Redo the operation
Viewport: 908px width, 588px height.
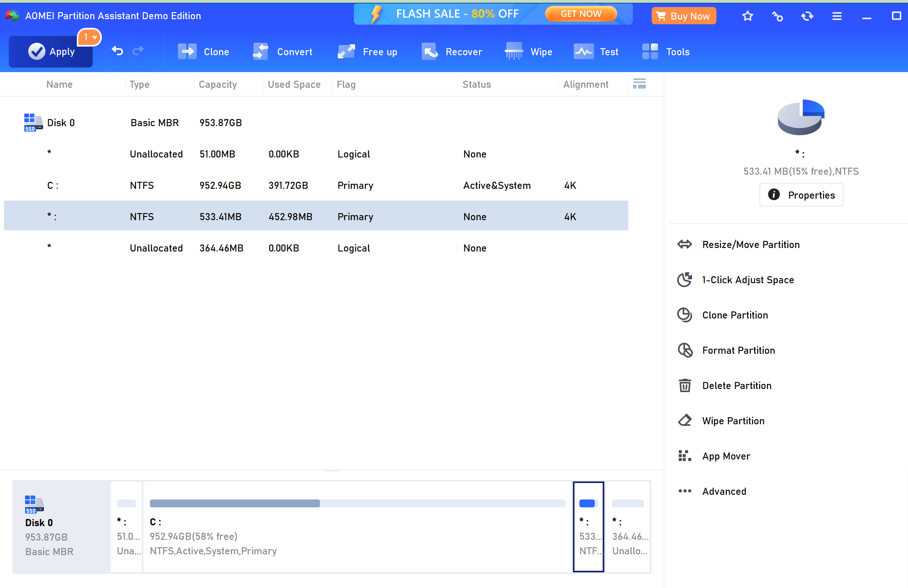click(138, 51)
